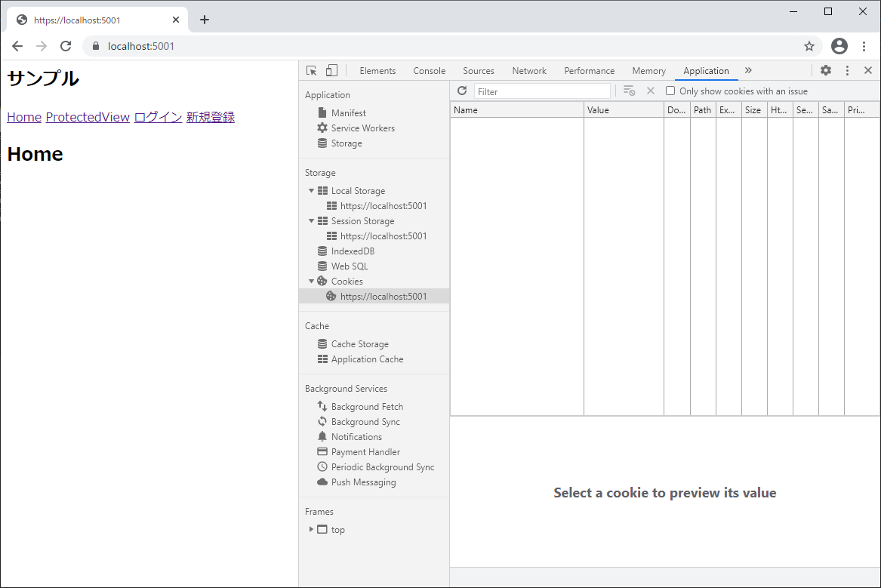881x588 pixels.
Task: Go forward in browser history
Action: click(x=42, y=46)
